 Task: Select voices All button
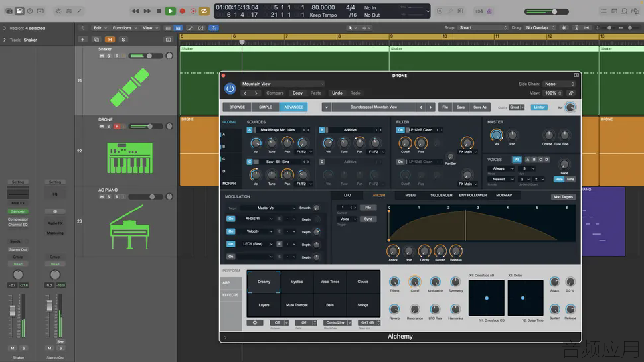coord(517,160)
